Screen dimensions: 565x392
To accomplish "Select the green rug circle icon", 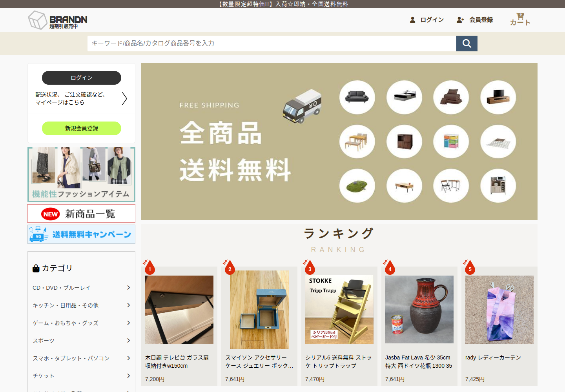I will click(x=357, y=186).
